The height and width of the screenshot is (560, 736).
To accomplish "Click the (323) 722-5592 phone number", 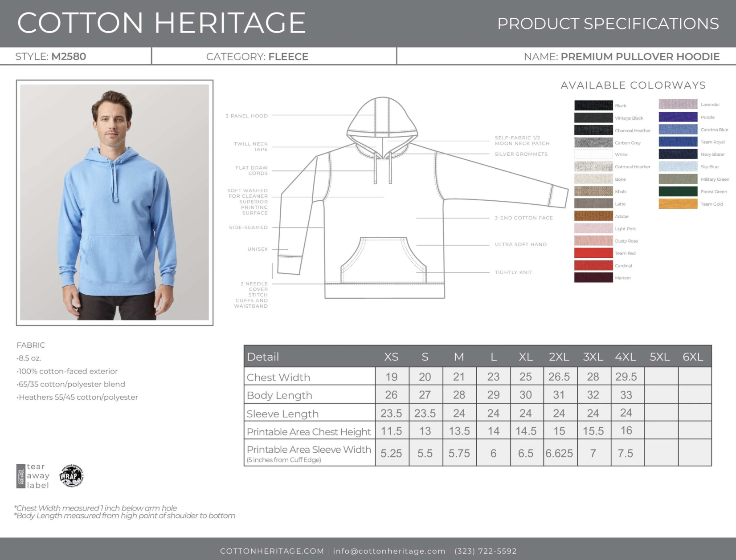I will (x=486, y=551).
